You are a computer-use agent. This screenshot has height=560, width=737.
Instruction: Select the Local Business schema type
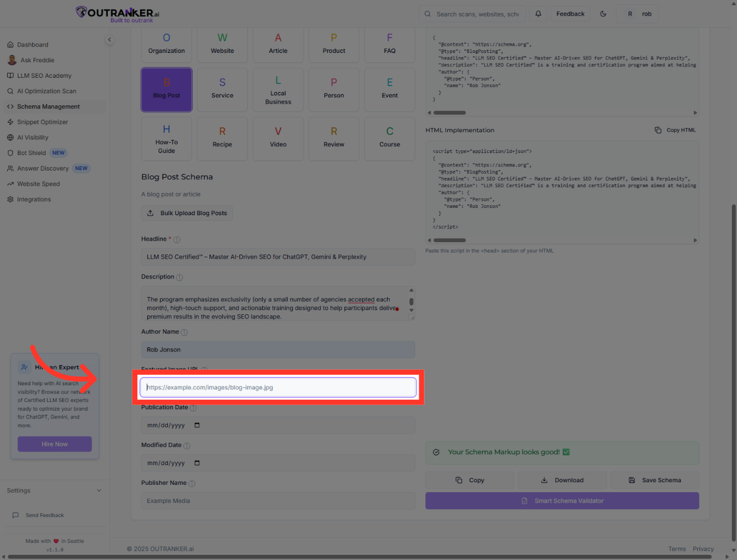click(x=278, y=90)
